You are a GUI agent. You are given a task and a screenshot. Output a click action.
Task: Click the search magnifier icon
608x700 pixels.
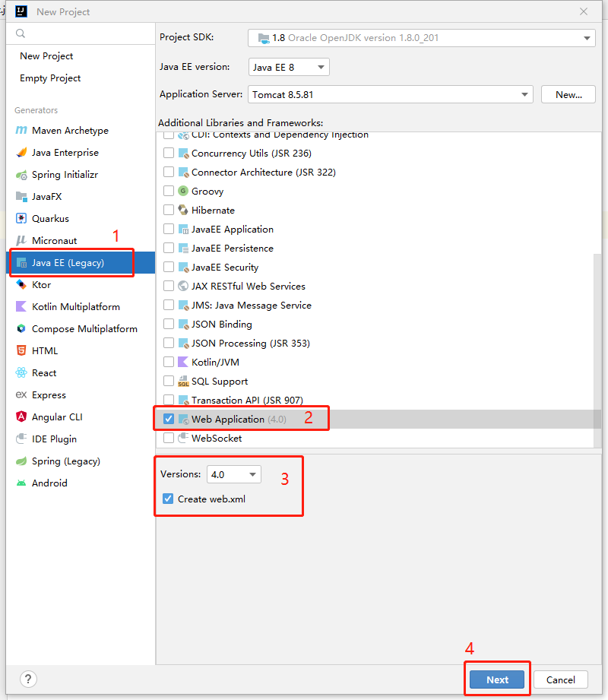20,33
